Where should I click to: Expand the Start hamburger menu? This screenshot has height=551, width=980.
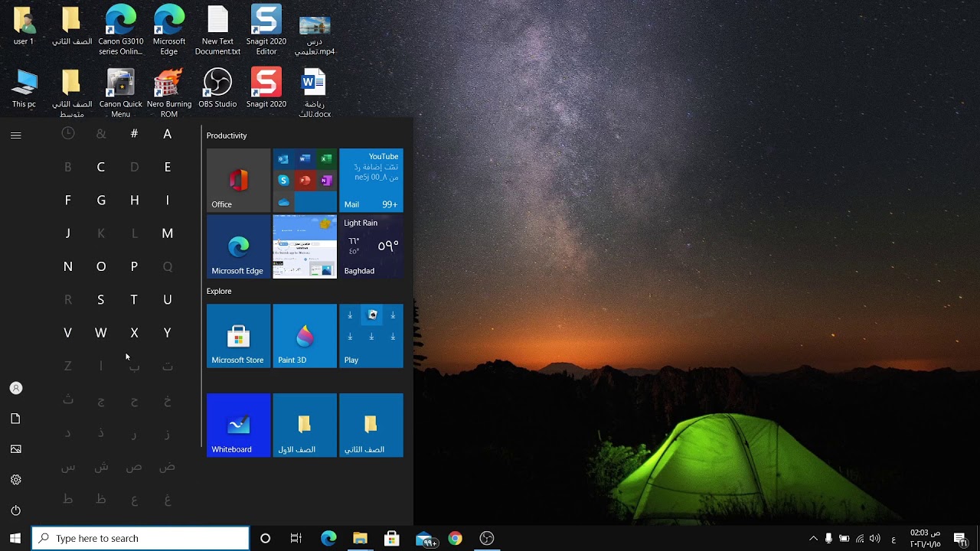tap(16, 135)
